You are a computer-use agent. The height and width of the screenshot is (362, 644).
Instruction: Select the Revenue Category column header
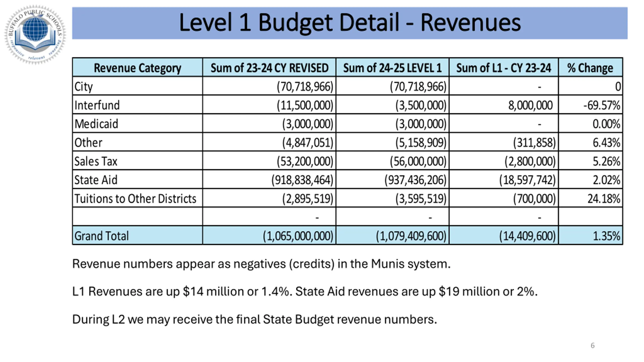pos(137,68)
